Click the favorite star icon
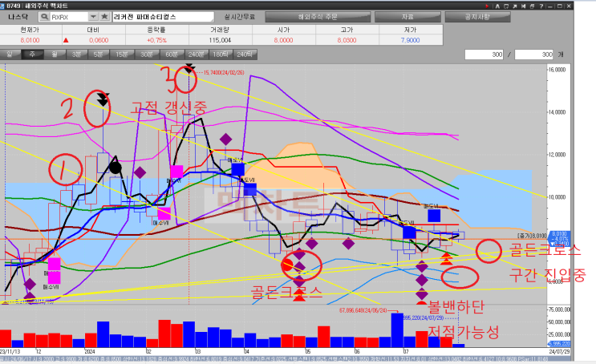Viewport: 596px width, 364px height. [x=104, y=17]
